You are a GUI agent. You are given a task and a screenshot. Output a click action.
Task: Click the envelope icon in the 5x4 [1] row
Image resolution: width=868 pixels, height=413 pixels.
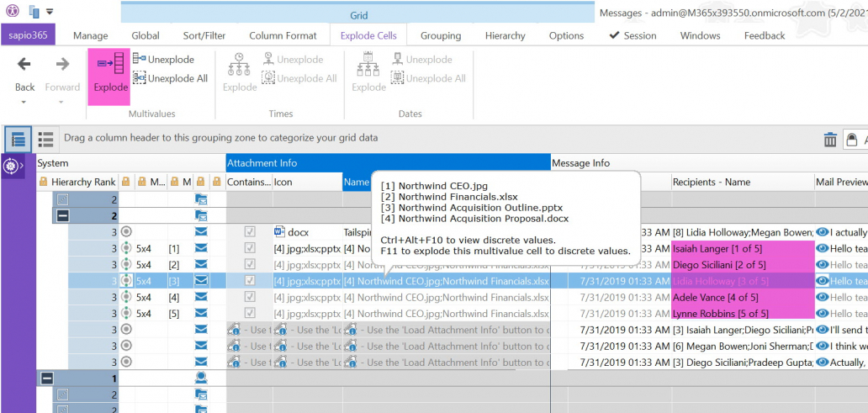coord(201,248)
